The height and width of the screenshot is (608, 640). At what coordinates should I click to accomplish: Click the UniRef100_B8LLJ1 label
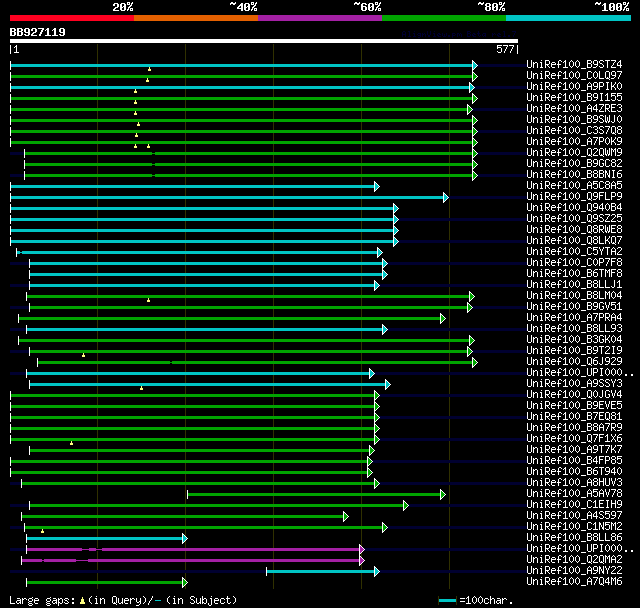(574, 285)
